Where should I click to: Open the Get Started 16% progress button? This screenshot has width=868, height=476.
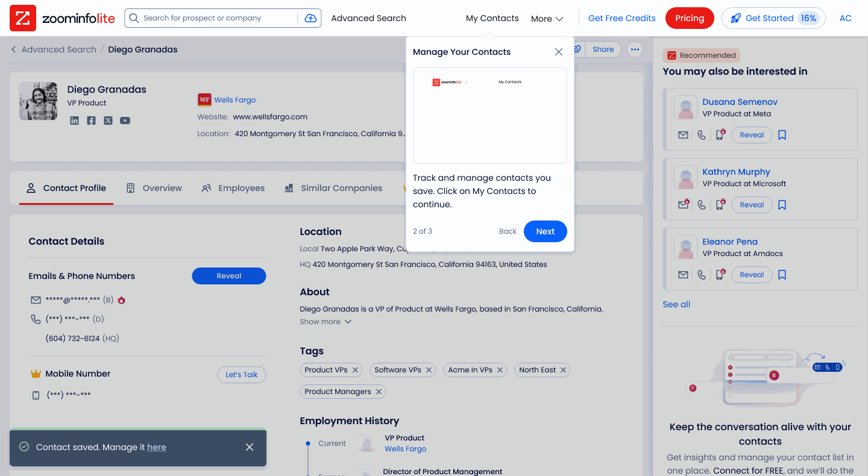773,18
